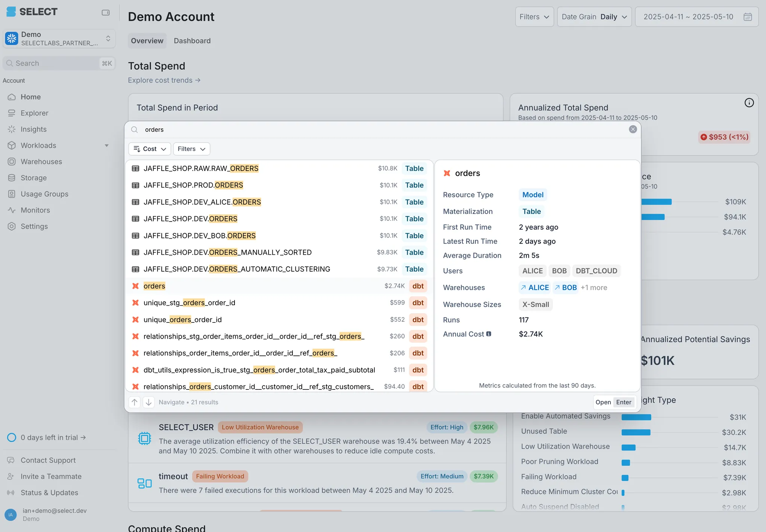Collapse sidebar using the panel toggle icon
The width and height of the screenshot is (766, 532).
105,13
